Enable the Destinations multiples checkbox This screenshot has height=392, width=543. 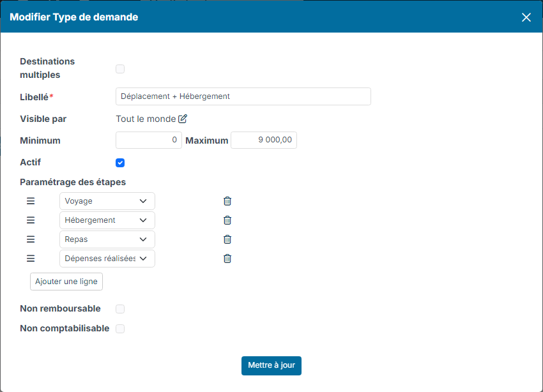(x=120, y=69)
